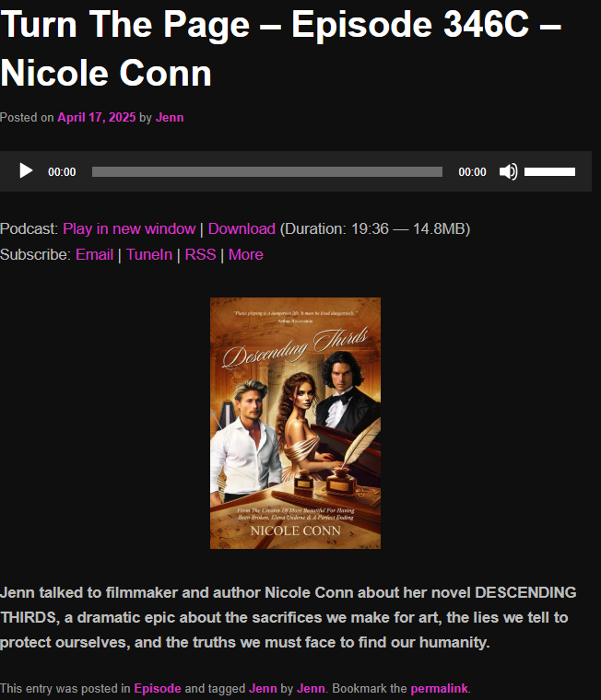This screenshot has width=601, height=700.
Task: Mute the audio player volume
Action: (x=509, y=171)
